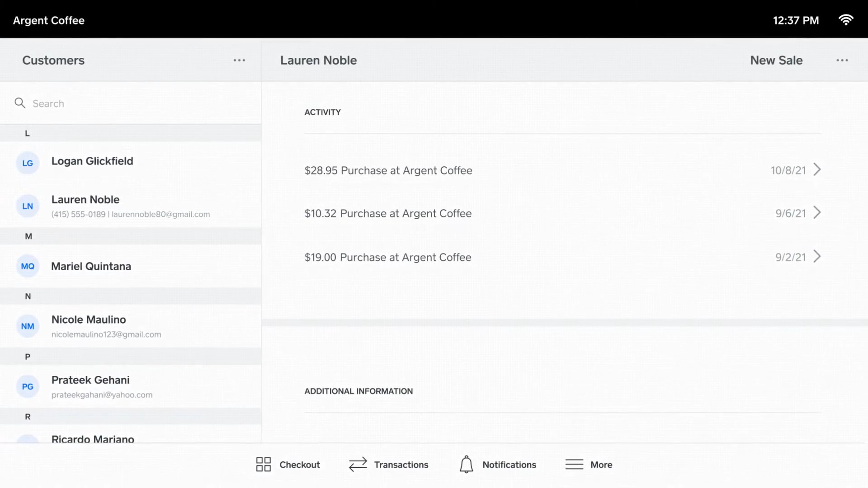Select customer Ricardo Mariano
The image size is (868, 488).
click(93, 438)
